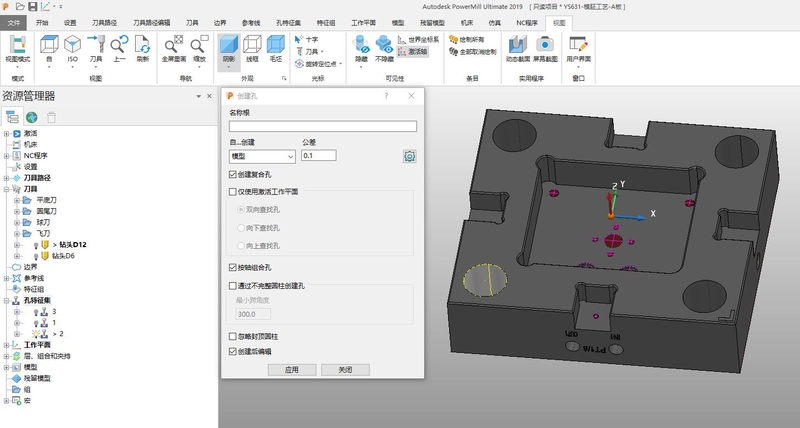
Task: Collapse the 孔特征集 tree node
Action: 7,300
